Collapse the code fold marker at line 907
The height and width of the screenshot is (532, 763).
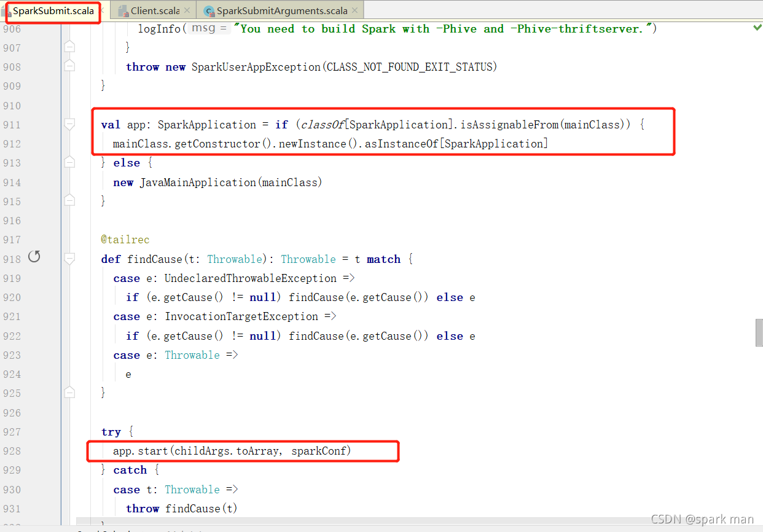[x=69, y=47]
